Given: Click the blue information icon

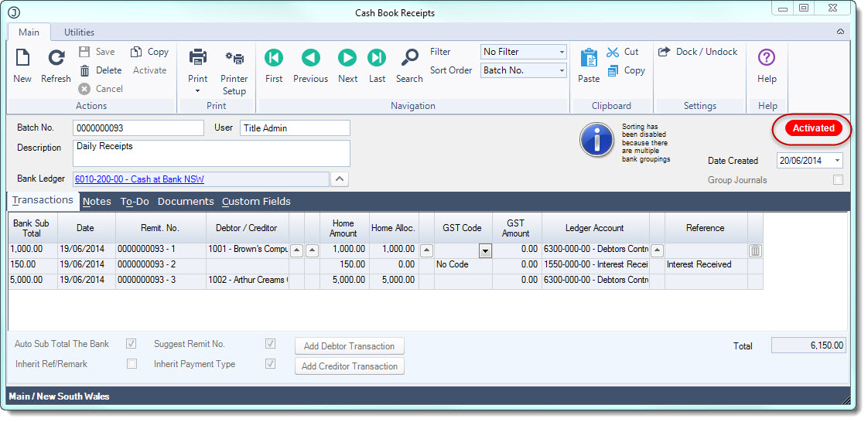Looking at the screenshot, I should coord(596,140).
